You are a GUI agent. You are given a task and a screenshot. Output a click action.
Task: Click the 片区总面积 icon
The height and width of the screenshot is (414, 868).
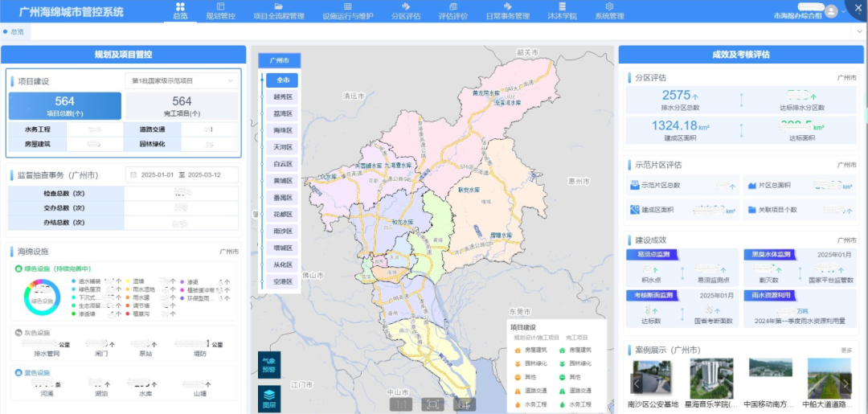tap(751, 185)
